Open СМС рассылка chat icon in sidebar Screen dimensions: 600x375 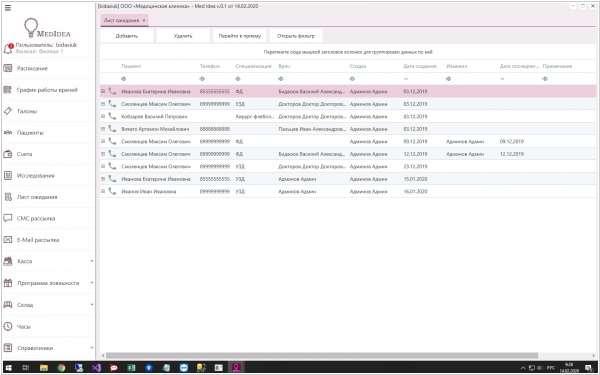8,218
